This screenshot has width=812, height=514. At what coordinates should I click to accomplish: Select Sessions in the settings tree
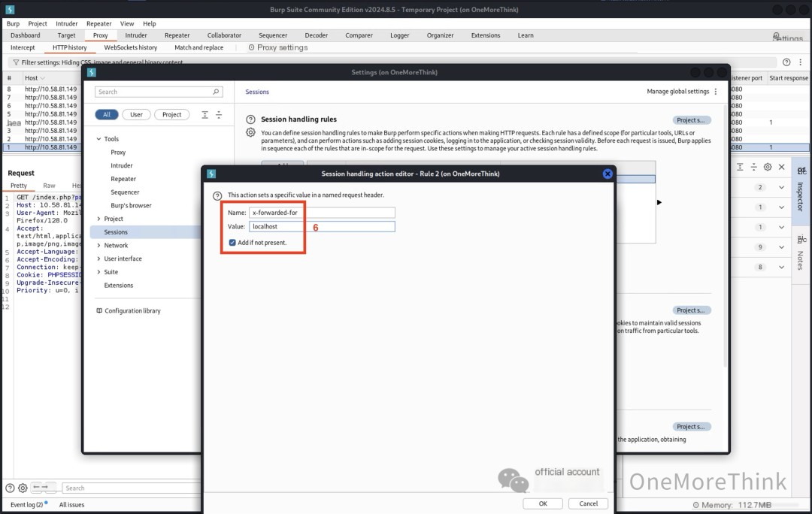pos(116,232)
